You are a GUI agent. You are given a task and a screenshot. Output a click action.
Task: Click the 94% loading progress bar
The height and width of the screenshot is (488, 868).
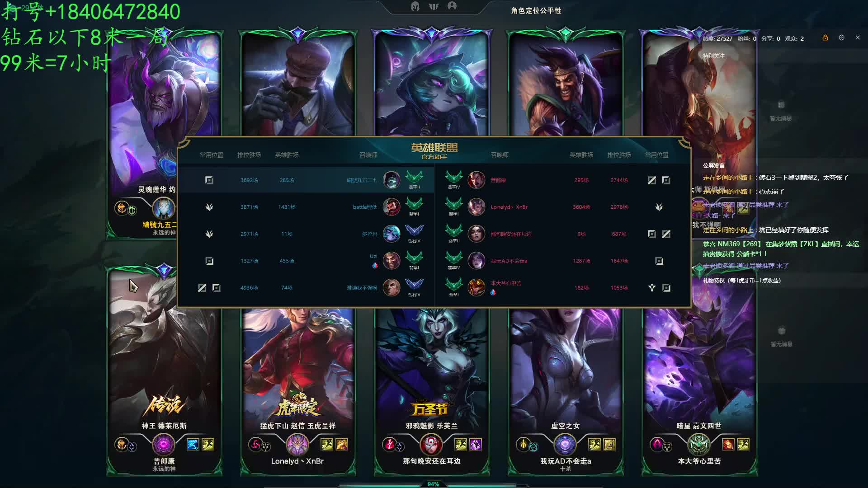click(x=433, y=484)
